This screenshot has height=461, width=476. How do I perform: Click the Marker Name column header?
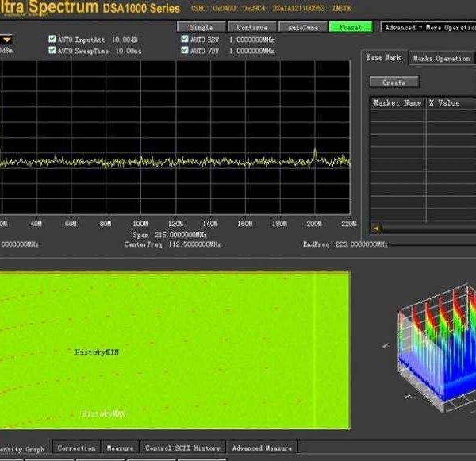click(x=397, y=103)
